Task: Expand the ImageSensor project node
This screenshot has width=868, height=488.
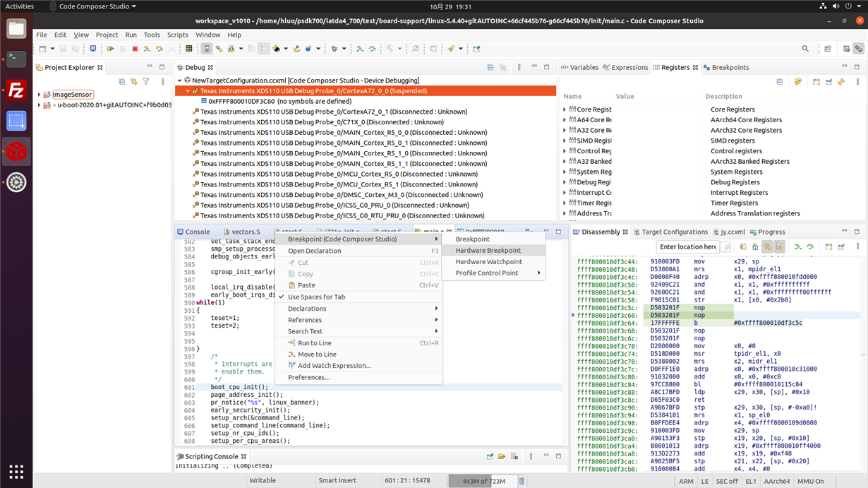Action: (40, 95)
